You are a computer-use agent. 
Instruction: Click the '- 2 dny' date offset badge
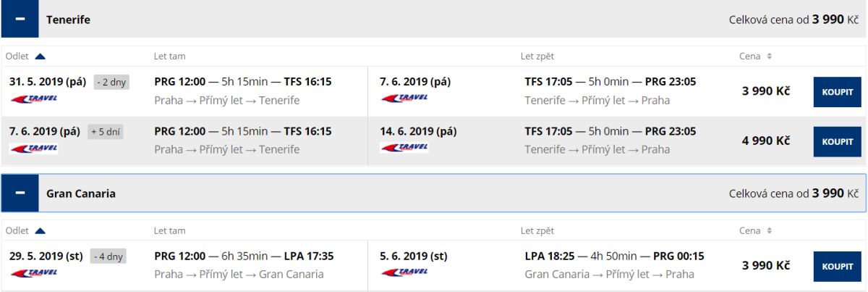pos(111,82)
